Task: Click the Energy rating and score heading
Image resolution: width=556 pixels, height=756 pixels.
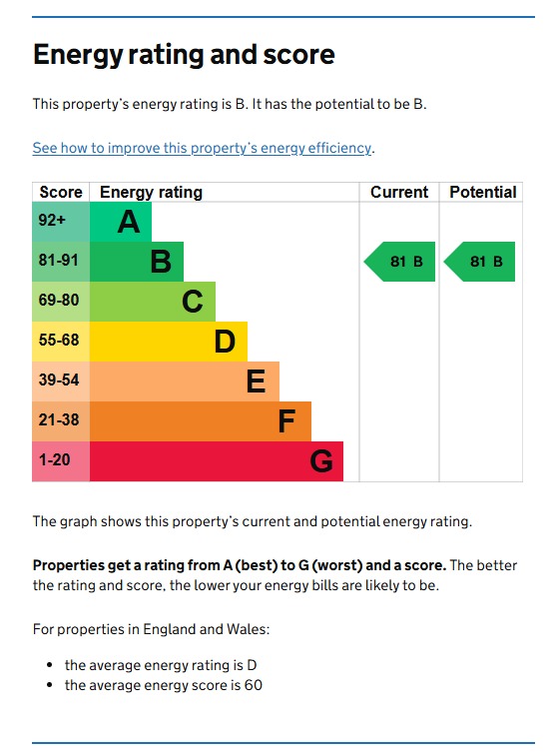Action: (184, 55)
